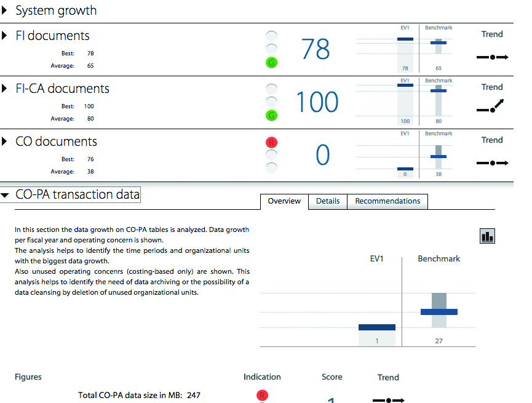This screenshot has height=403, width=532.
Task: Click the bar chart icon in CO-PA section
Action: [x=487, y=236]
